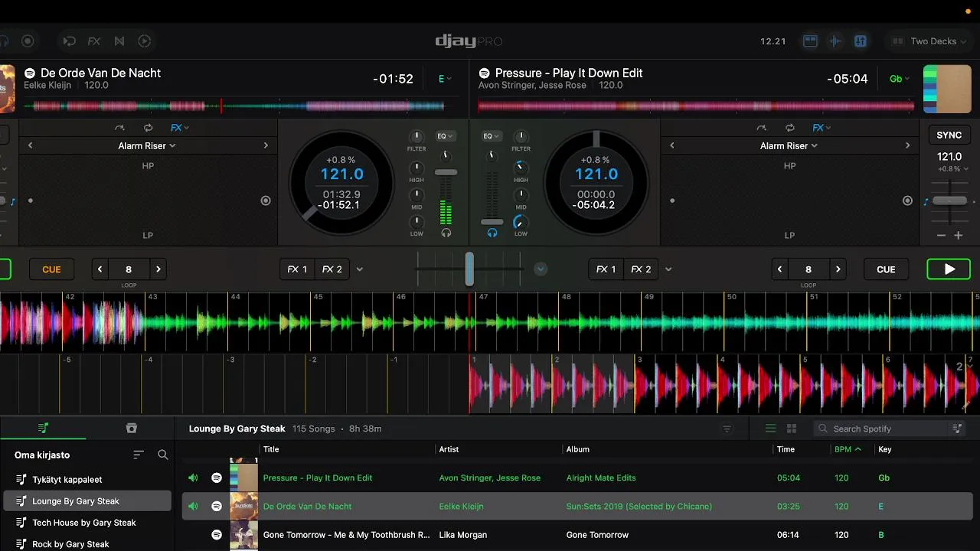Click the right channel LOW knob
This screenshot has width=980, height=551.
521,222
